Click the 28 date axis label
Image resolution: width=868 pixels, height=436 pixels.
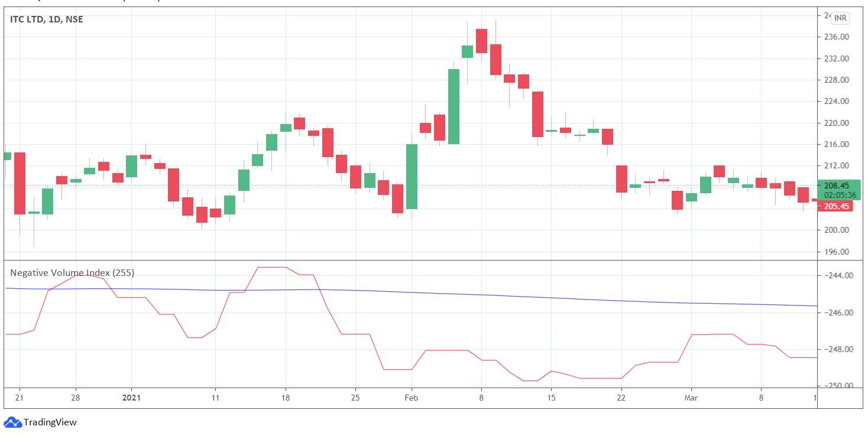(x=76, y=398)
